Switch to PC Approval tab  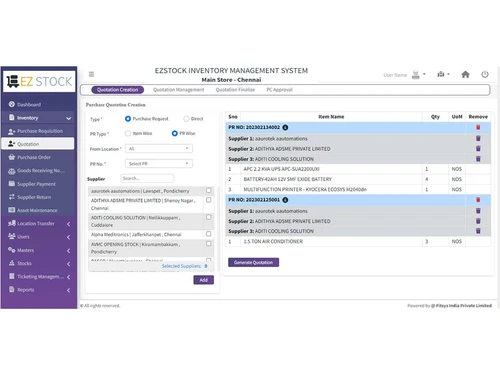(279, 90)
